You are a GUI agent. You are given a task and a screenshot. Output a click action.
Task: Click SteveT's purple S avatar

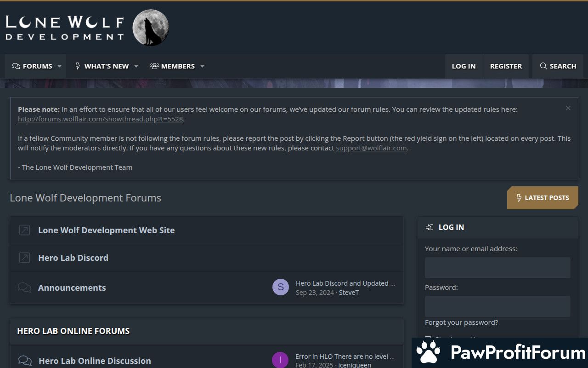(x=281, y=287)
